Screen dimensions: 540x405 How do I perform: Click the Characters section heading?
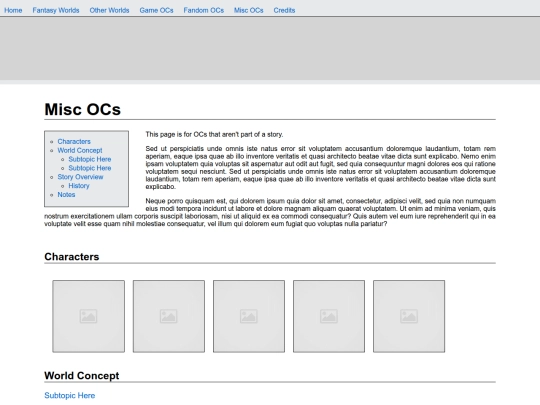pos(72,257)
